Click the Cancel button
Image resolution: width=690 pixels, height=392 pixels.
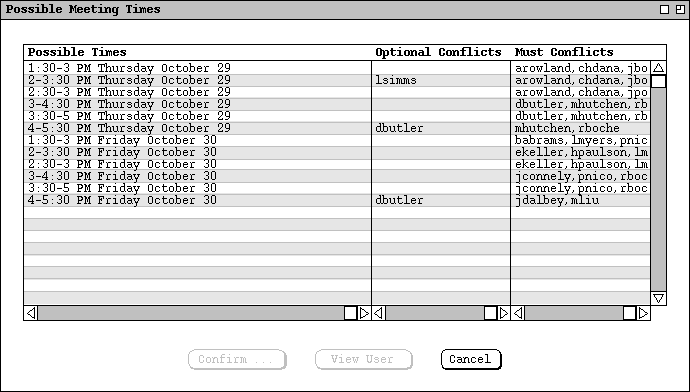(471, 359)
